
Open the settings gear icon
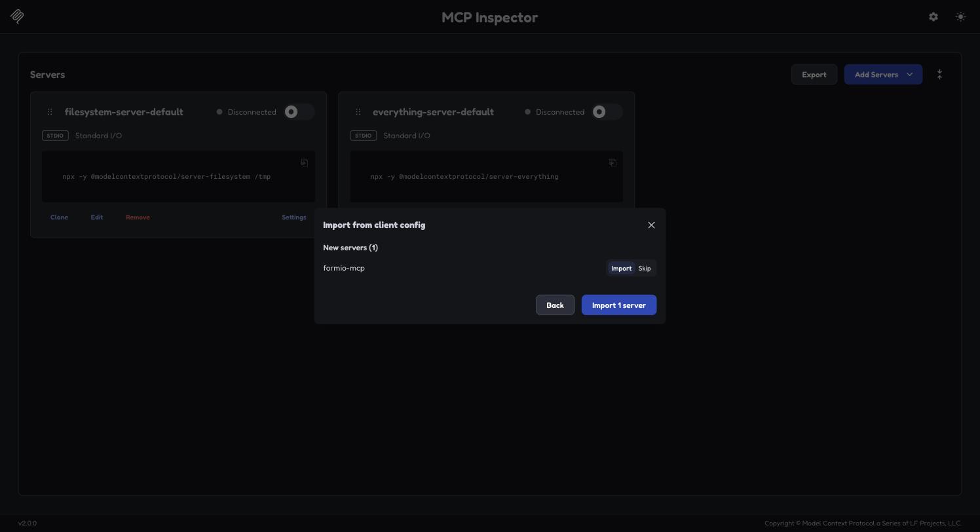pos(933,17)
